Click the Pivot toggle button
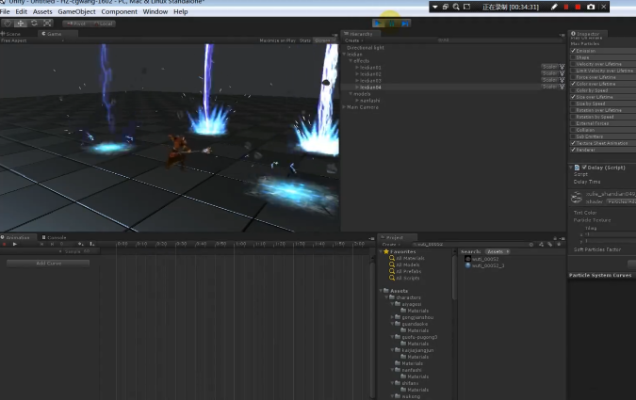This screenshot has width=636, height=400. [76, 22]
